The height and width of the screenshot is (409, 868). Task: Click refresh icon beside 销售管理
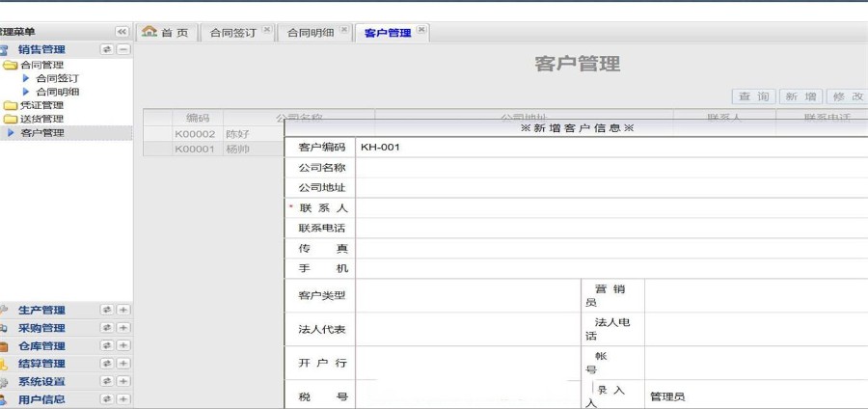click(x=107, y=49)
